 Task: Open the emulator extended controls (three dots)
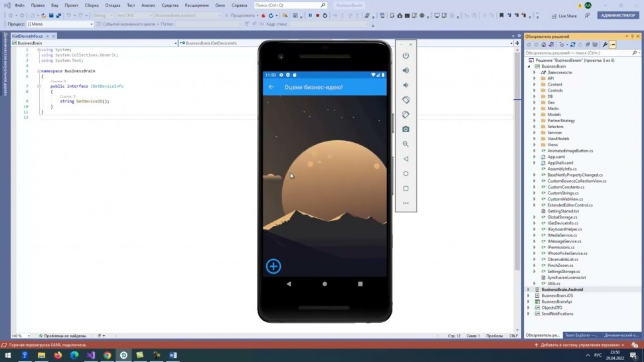coord(406,203)
